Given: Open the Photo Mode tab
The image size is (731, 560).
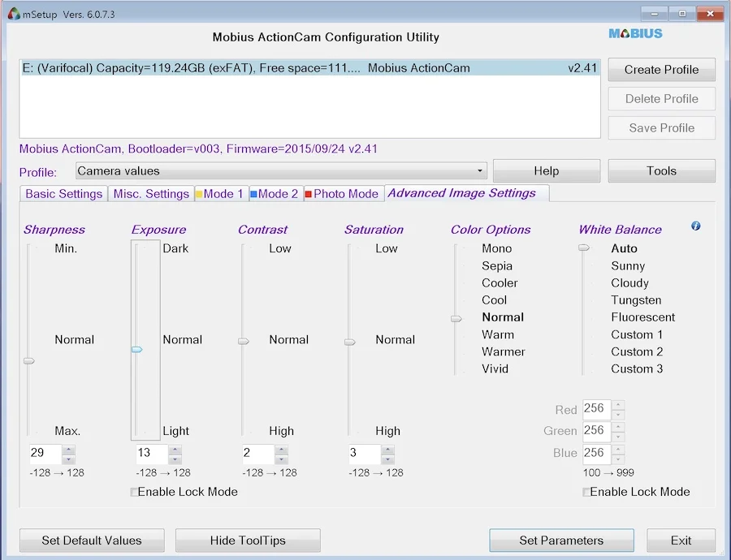Looking at the screenshot, I should click(x=343, y=194).
